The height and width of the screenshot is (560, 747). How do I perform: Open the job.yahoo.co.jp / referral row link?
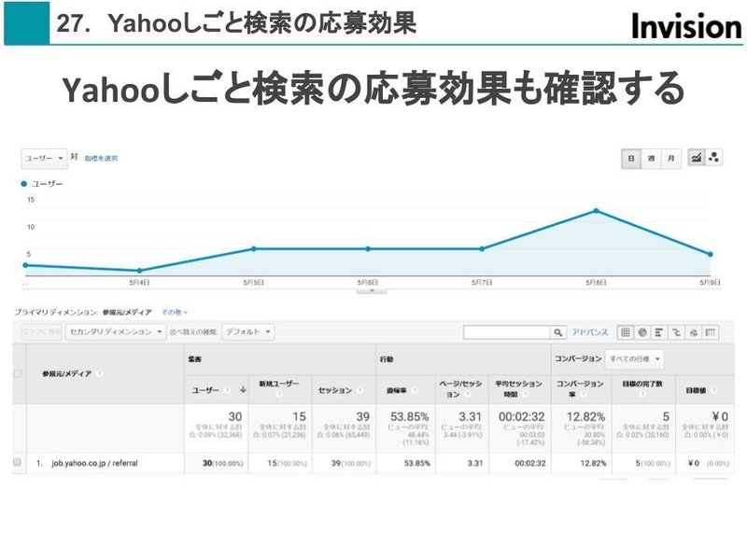pyautogui.click(x=94, y=463)
